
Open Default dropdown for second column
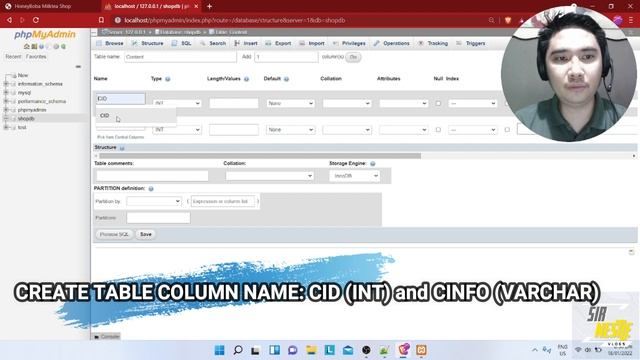click(291, 130)
